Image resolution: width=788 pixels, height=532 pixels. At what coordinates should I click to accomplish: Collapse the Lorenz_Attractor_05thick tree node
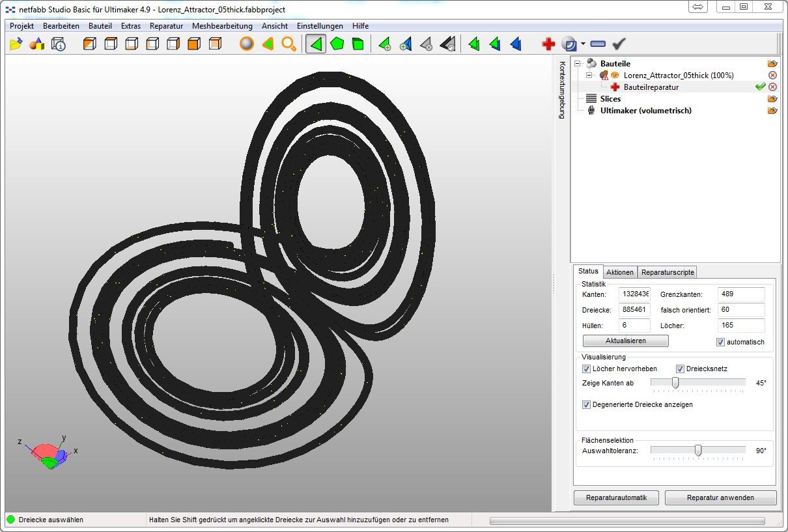tap(589, 76)
